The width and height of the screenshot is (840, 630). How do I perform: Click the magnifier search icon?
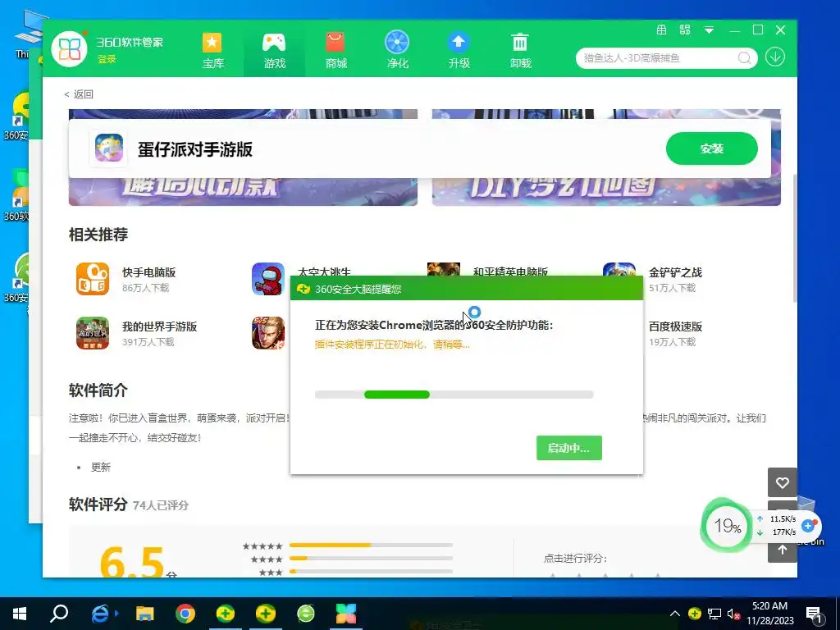click(x=744, y=58)
